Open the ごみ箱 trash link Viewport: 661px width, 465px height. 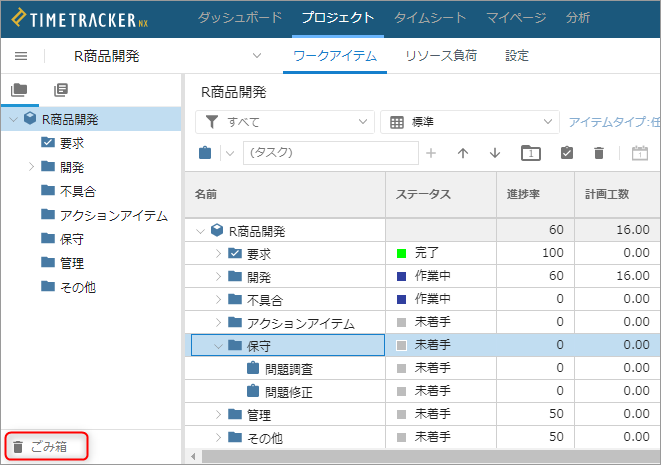pyautogui.click(x=40, y=446)
